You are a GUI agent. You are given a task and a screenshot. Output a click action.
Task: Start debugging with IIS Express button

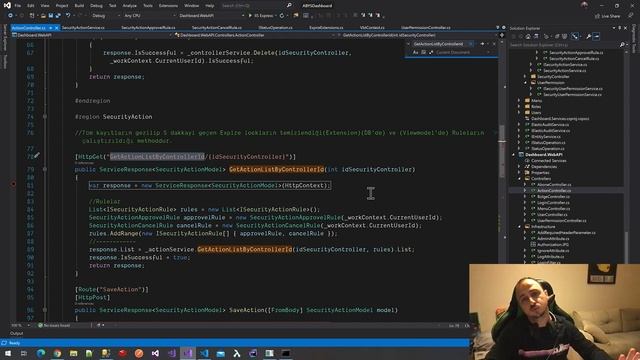point(262,16)
